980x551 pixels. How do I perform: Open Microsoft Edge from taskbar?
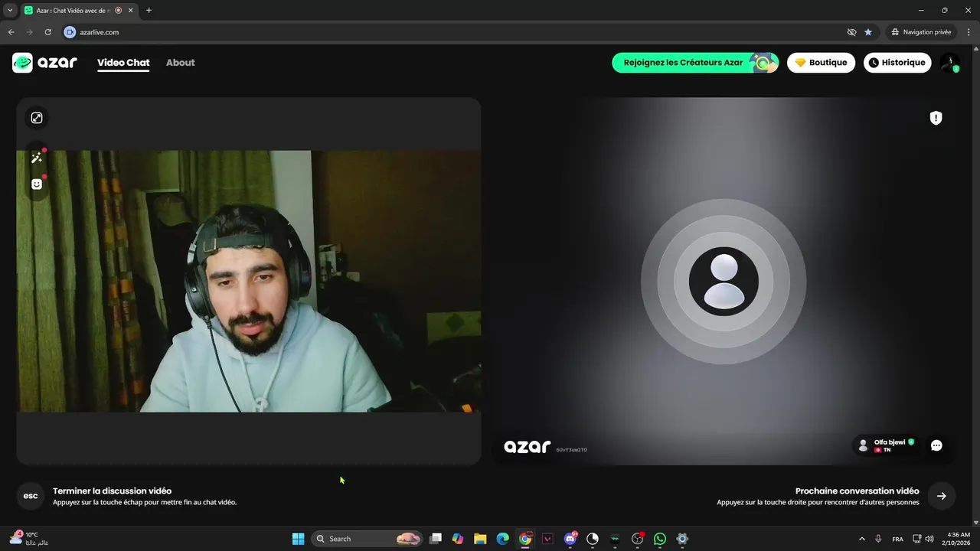pos(502,539)
